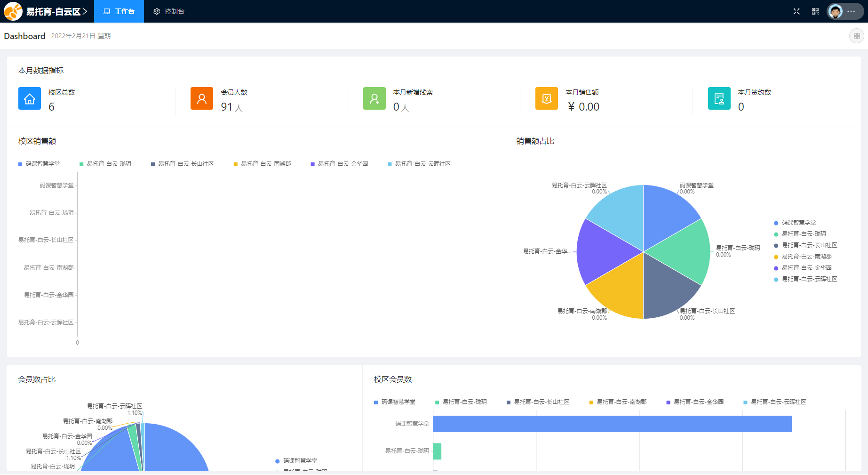
Task: Click the light blue 易托育-白云-云晖社区 slice of 销售额占比 pie
Action: [x=621, y=212]
